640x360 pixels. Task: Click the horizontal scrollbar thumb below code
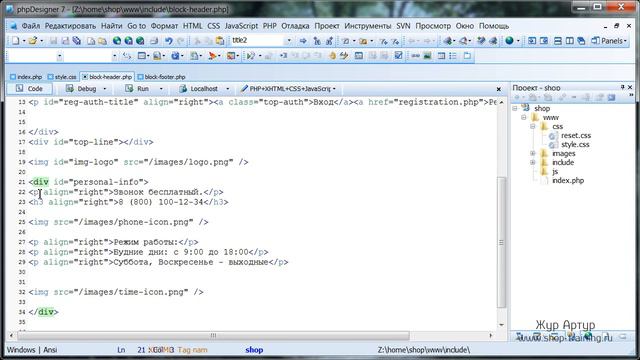click(x=213, y=336)
